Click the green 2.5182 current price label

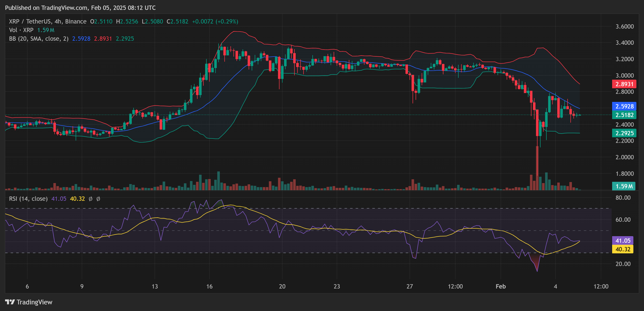tap(624, 115)
